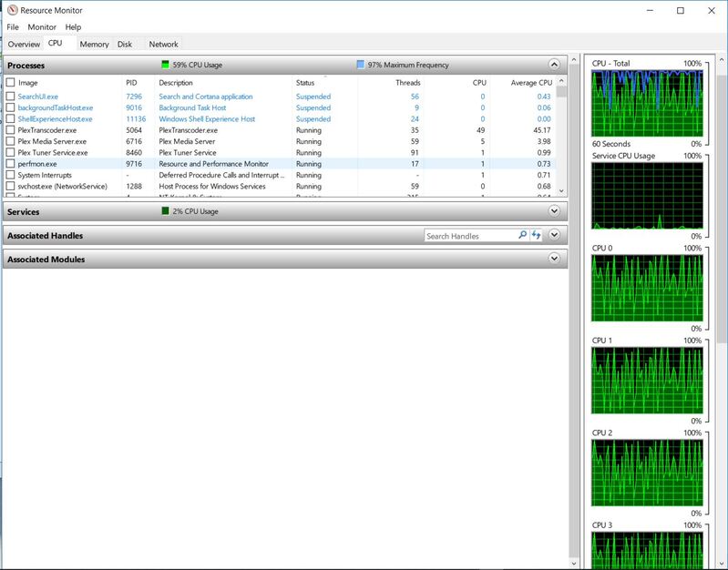This screenshot has width=728, height=570.
Task: Expand the Services section
Action: (554, 210)
